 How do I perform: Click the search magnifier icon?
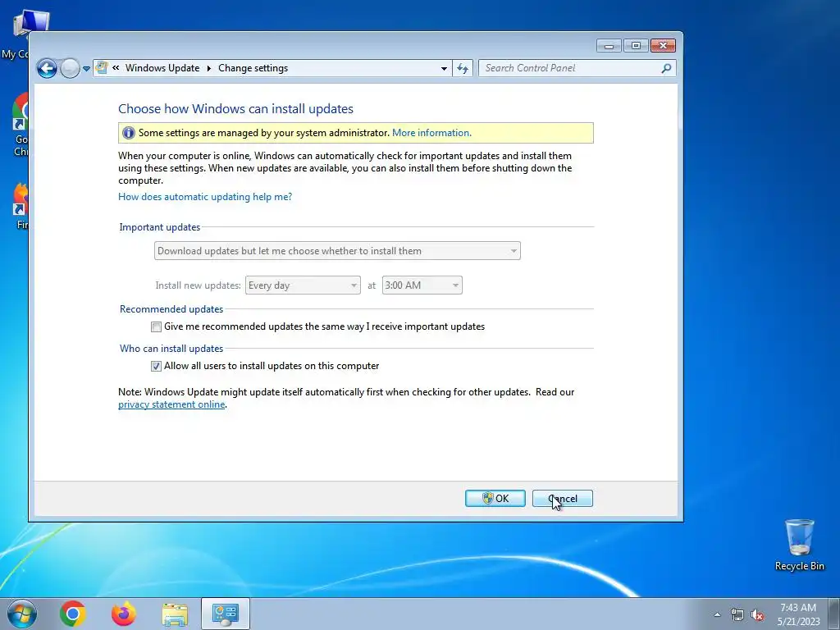(666, 68)
